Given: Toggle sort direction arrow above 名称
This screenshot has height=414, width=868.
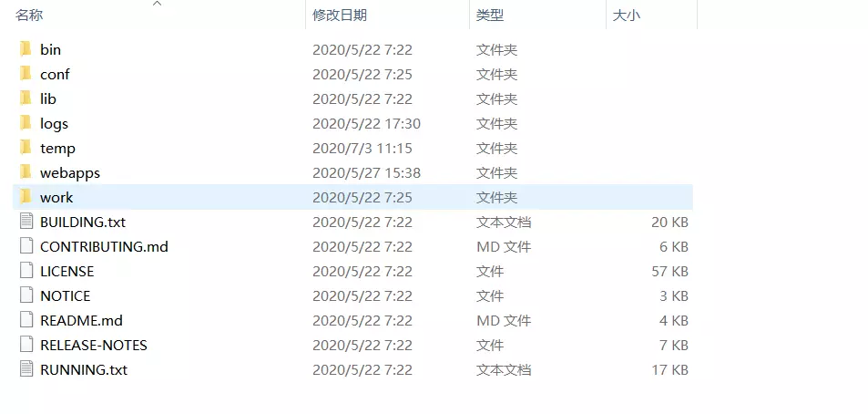Looking at the screenshot, I should 158,4.
